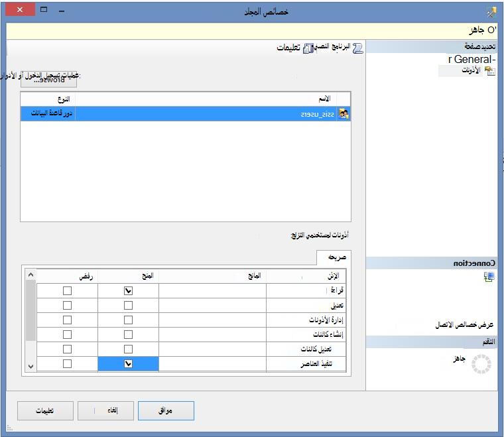Click the Browse... button

pyautogui.click(x=48, y=79)
